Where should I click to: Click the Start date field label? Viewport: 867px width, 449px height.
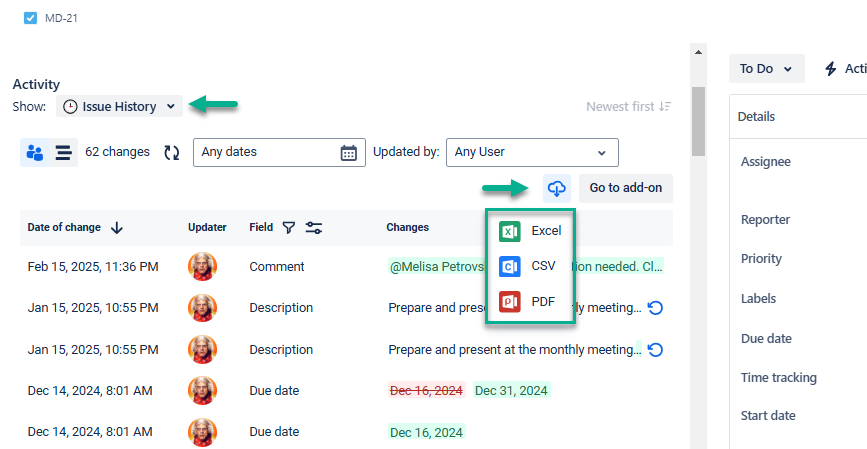tap(768, 416)
